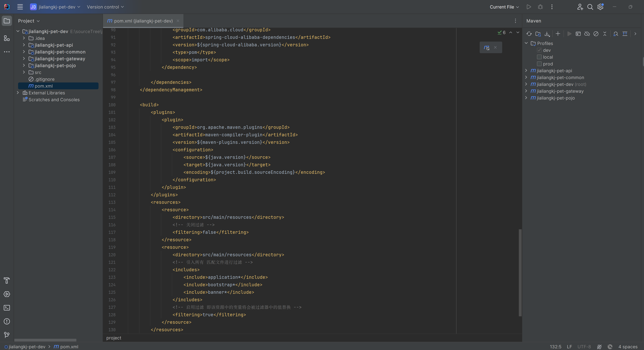
Task: Open line and column 132:5 indicator
Action: click(556, 347)
